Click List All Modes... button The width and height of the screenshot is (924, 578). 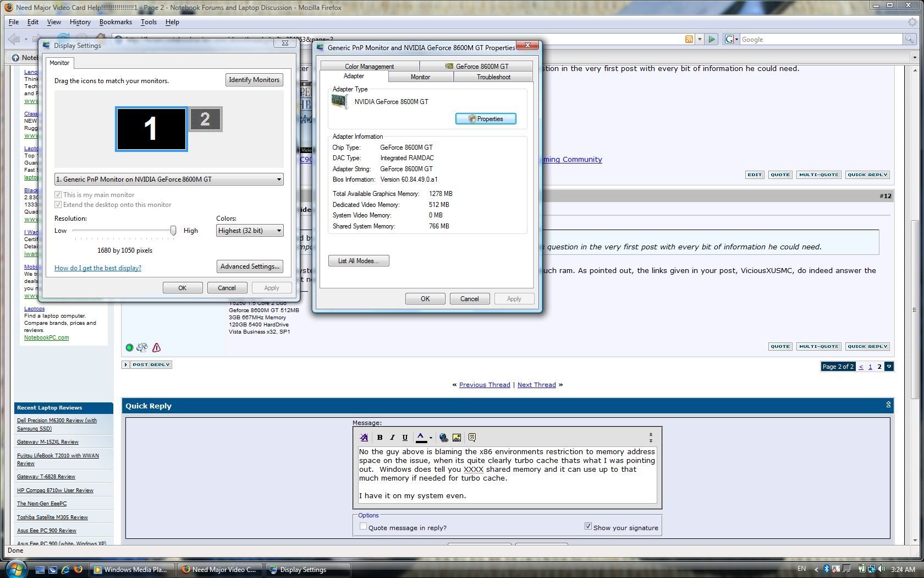point(359,261)
